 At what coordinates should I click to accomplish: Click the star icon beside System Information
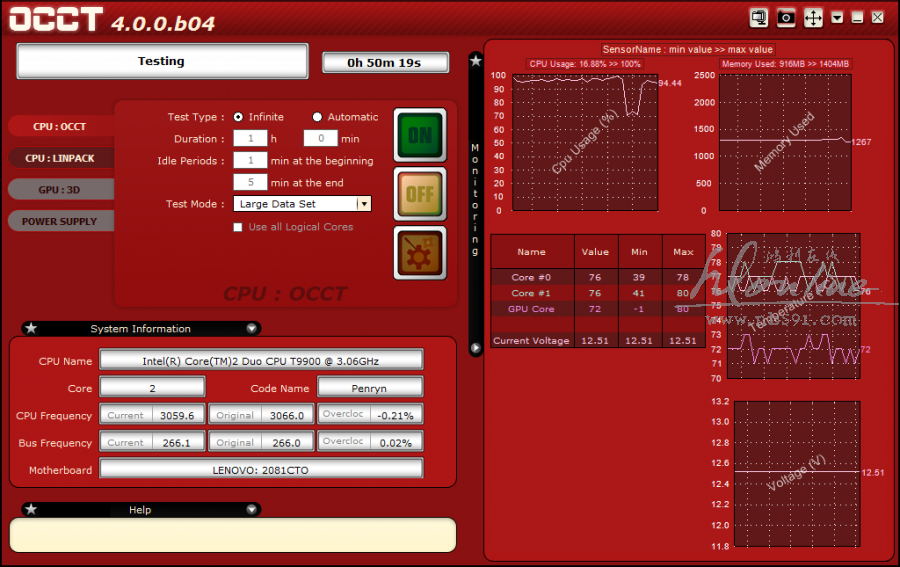click(32, 328)
